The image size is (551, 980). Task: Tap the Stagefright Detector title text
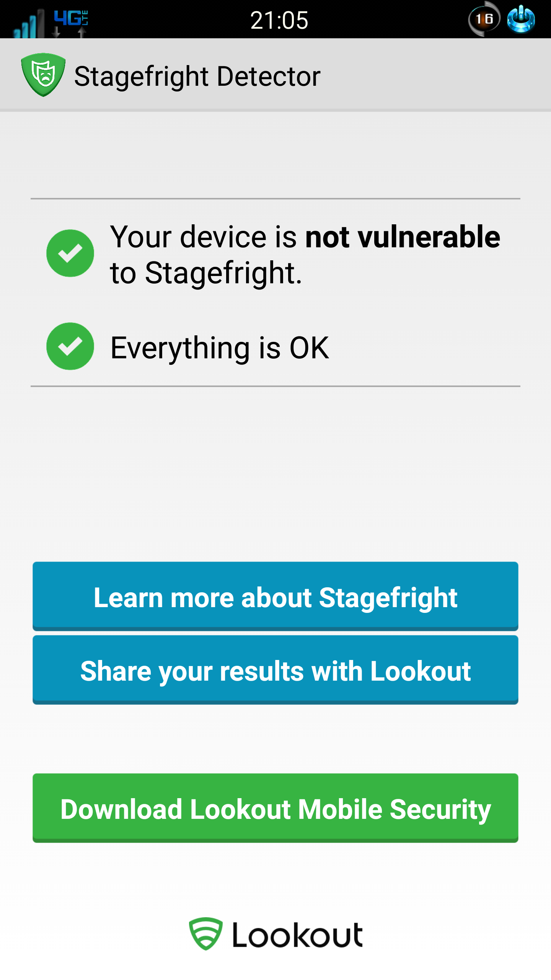coord(197,76)
